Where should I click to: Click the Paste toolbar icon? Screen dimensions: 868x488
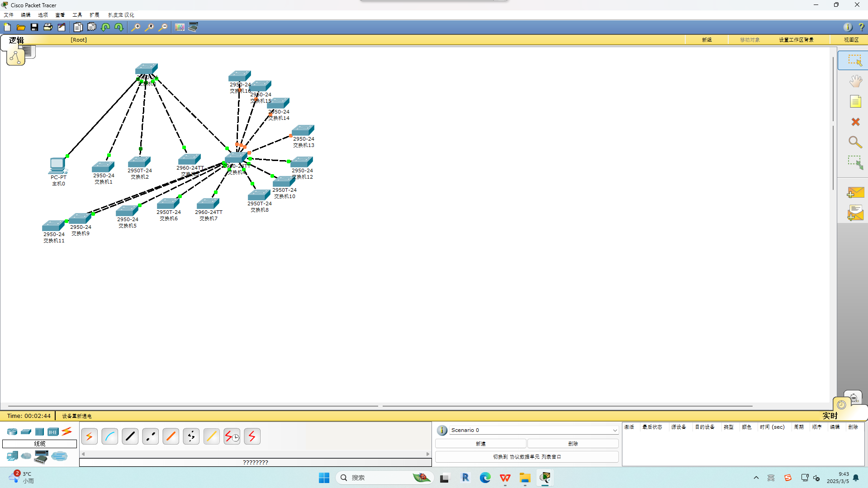[92, 27]
